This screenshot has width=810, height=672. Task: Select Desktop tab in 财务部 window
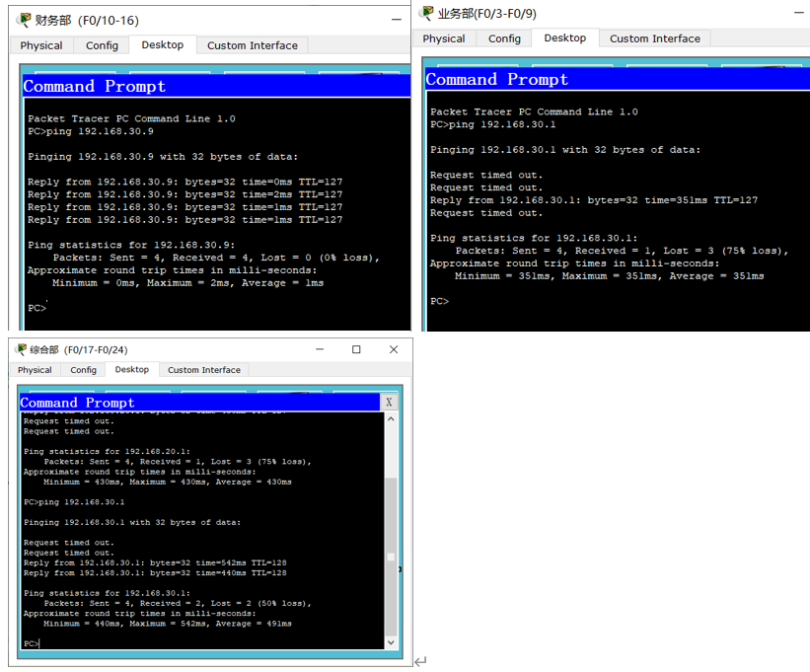163,45
